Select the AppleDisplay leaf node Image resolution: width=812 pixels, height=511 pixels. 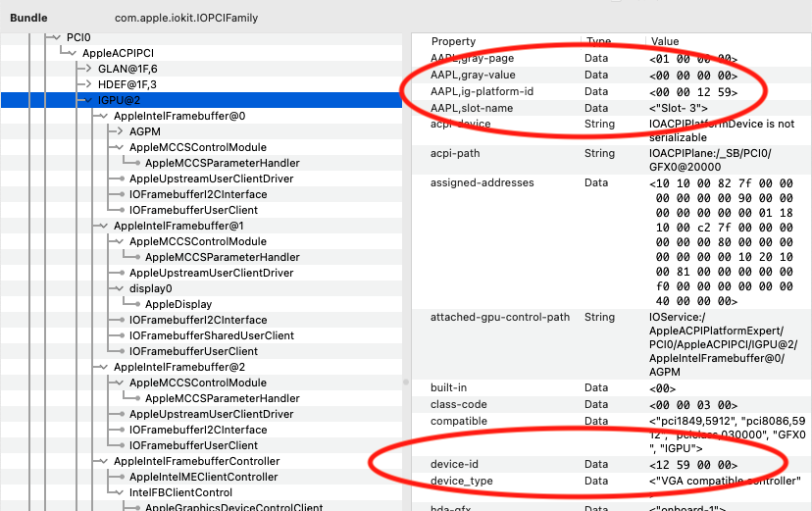(x=178, y=304)
